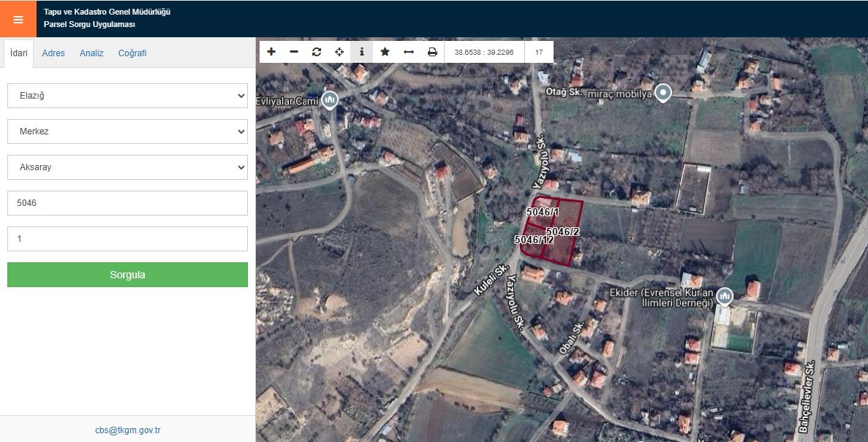868x442 pixels.
Task: Print the map with printer icon
Action: [432, 52]
